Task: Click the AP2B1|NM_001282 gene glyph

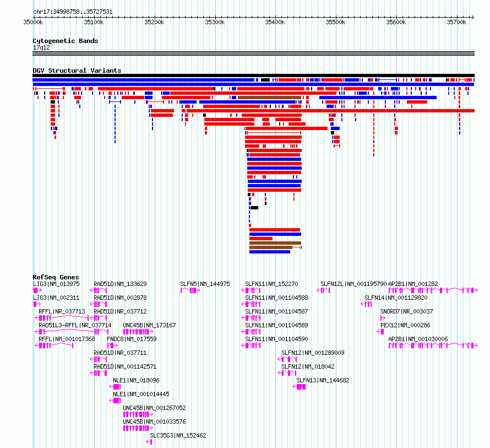Action: [433, 290]
